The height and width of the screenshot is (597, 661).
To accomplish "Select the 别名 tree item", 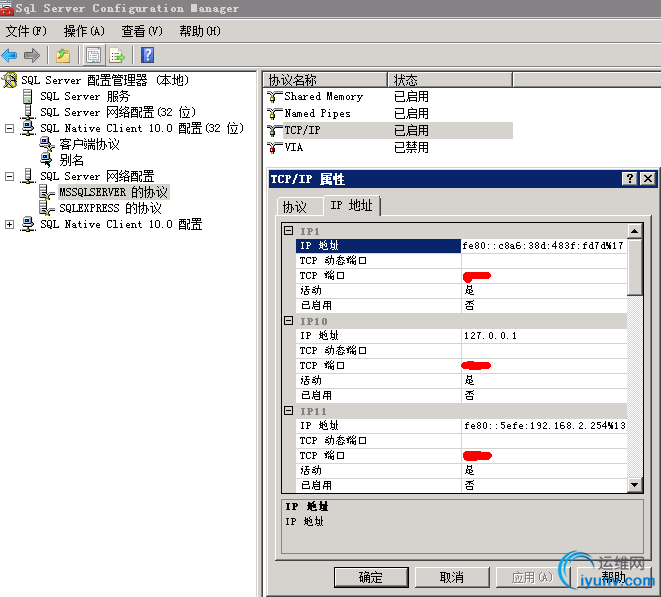I will tap(71, 160).
